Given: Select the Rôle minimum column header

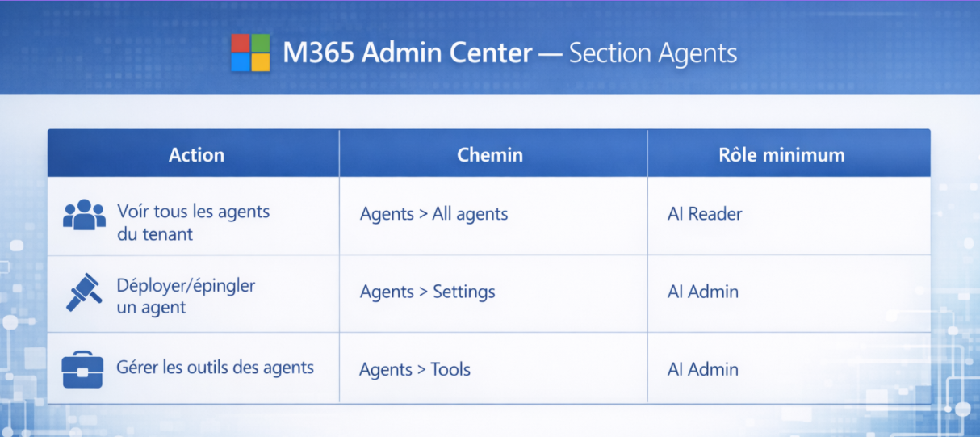Looking at the screenshot, I should pos(781,155).
